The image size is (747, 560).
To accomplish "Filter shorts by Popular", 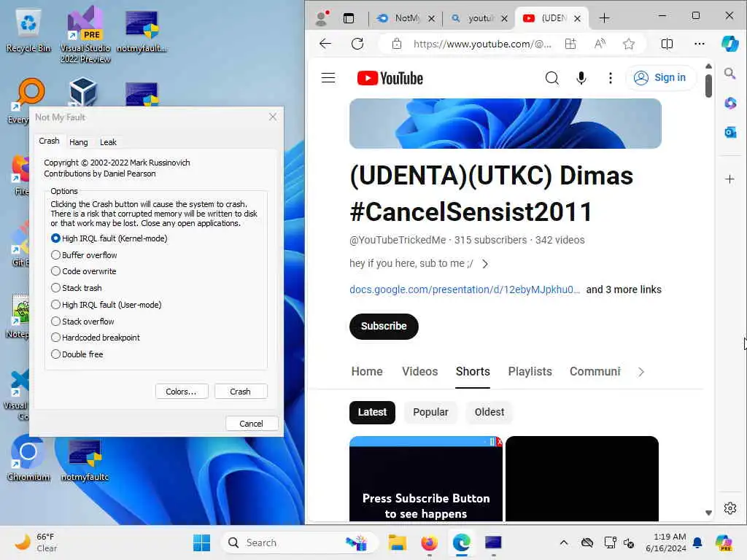I will point(430,412).
